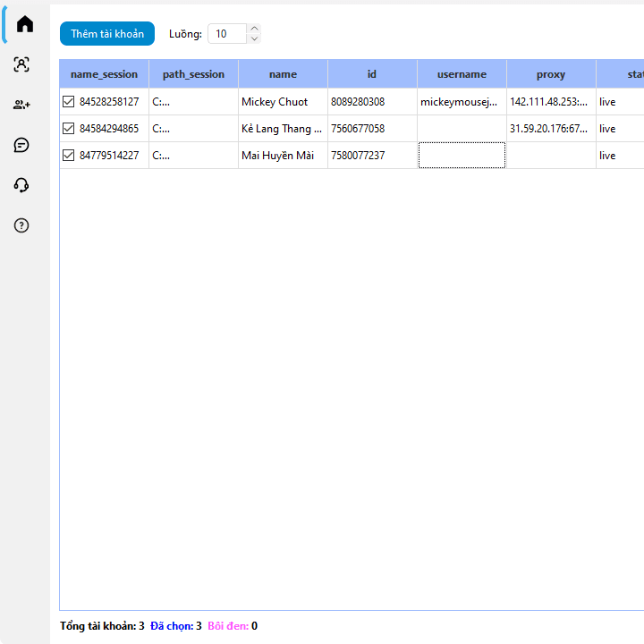
Task: Decrease the Luồng value with down arrow
Action: click(254, 38)
